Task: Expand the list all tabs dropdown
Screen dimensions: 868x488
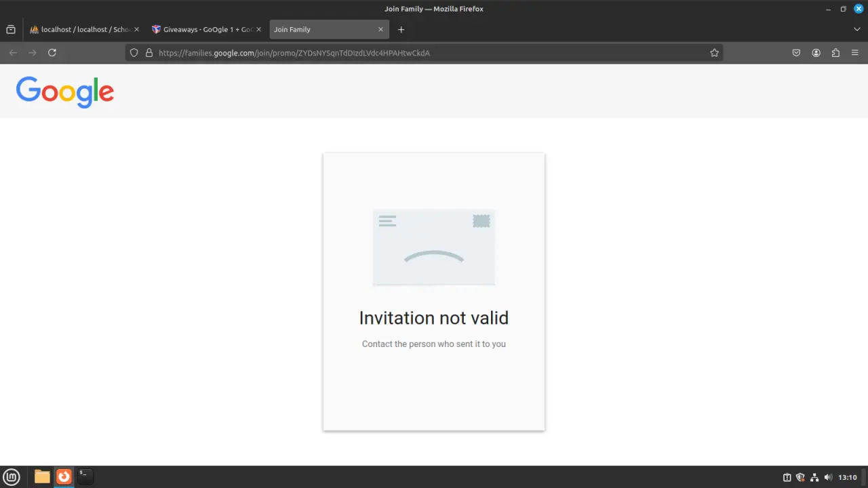Action: 856,30
